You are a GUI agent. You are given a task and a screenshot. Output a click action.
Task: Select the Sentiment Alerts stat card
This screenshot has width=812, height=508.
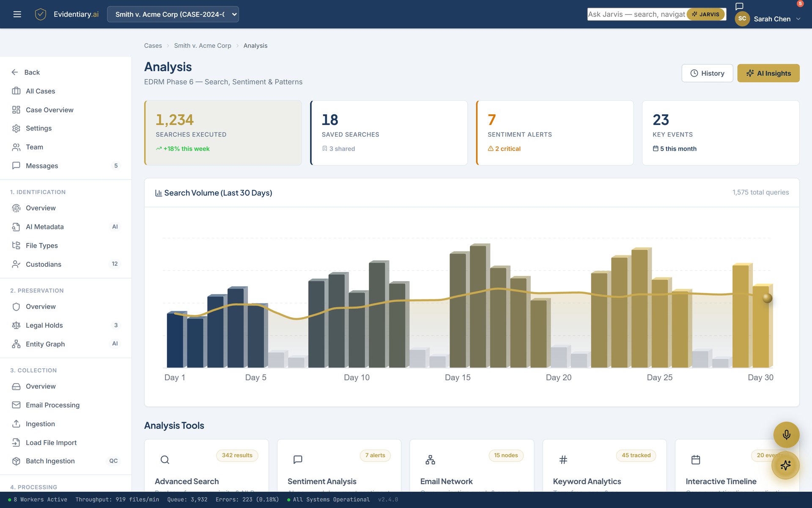(555, 133)
